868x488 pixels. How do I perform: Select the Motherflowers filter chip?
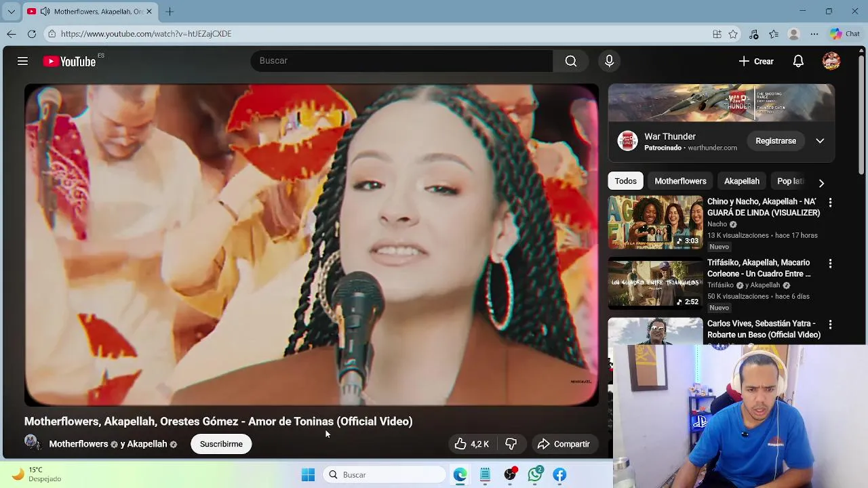tap(680, 181)
